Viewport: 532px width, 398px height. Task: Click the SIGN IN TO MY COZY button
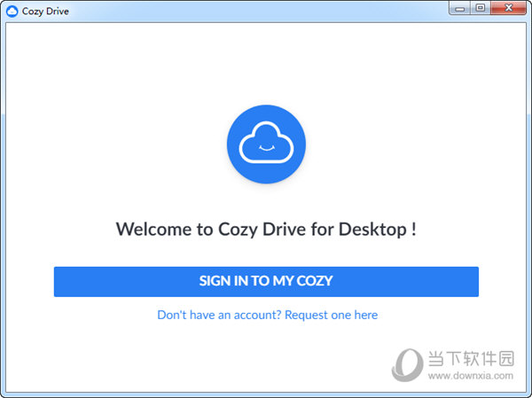pos(266,282)
